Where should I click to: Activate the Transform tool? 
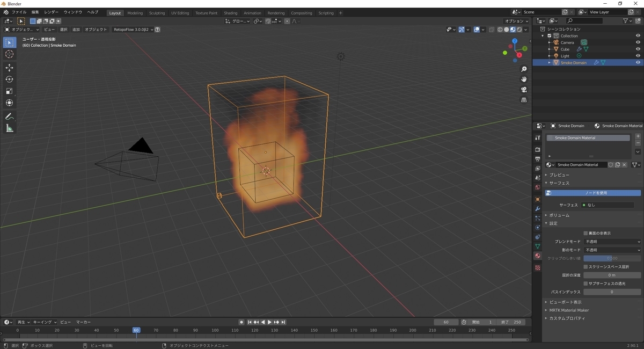pyautogui.click(x=10, y=103)
